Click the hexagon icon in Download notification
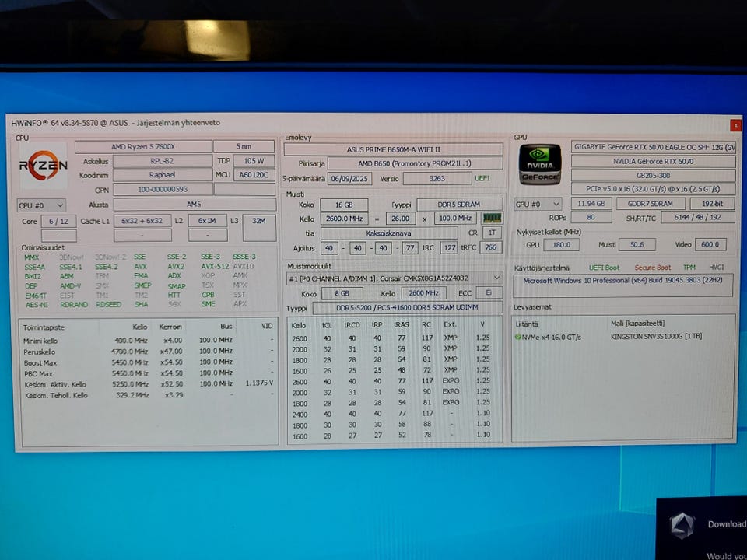The width and height of the screenshot is (747, 560). 682,525
